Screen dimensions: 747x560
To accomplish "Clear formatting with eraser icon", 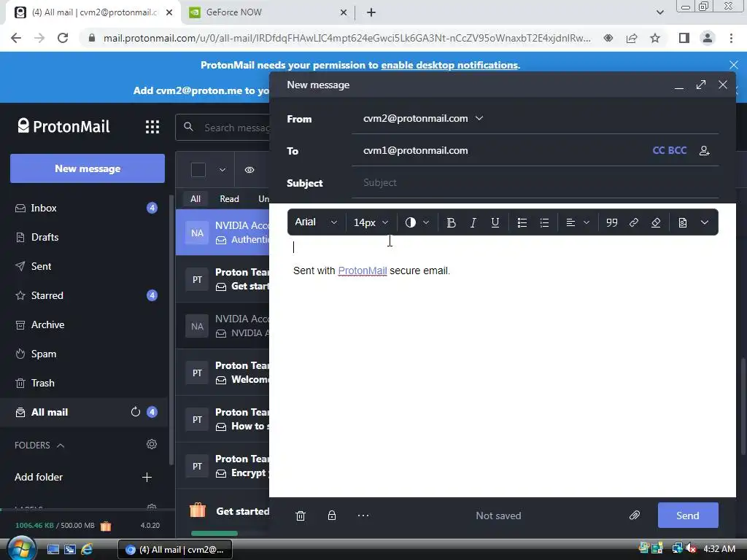I will coord(656,222).
